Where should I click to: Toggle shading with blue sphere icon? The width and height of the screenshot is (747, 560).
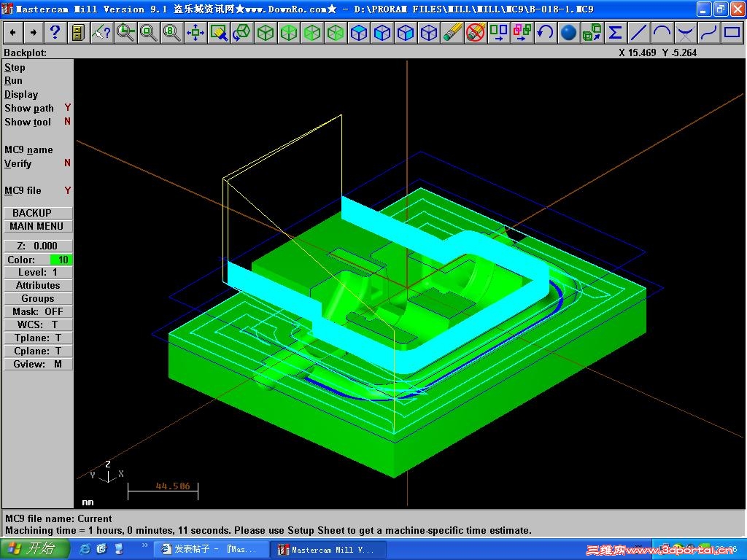point(568,32)
